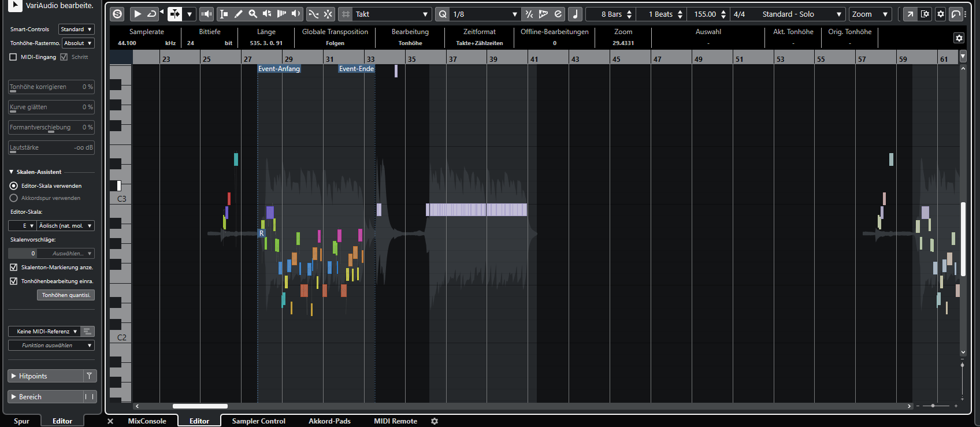The width and height of the screenshot is (980, 427).
Task: Open the toolbar setup gear icon
Action: click(x=941, y=14)
